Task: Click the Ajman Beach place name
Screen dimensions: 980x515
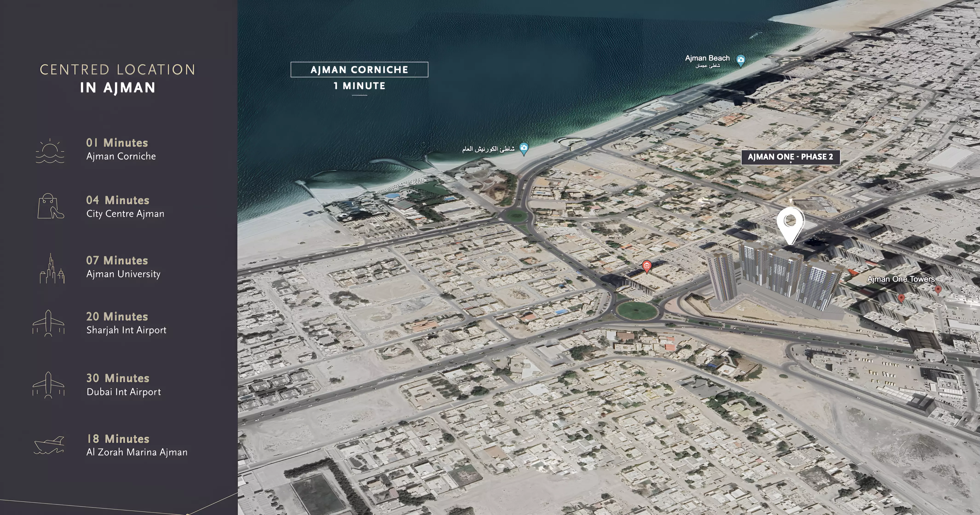Action: [x=707, y=59]
